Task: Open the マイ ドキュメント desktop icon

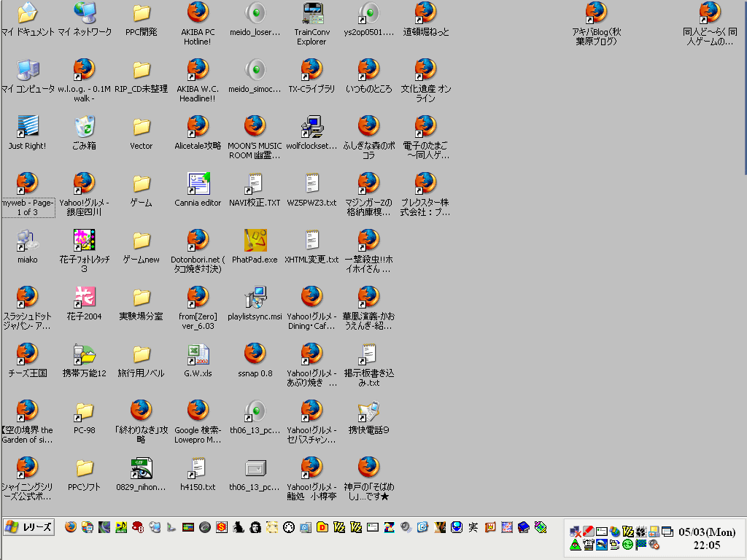Action: pyautogui.click(x=27, y=13)
